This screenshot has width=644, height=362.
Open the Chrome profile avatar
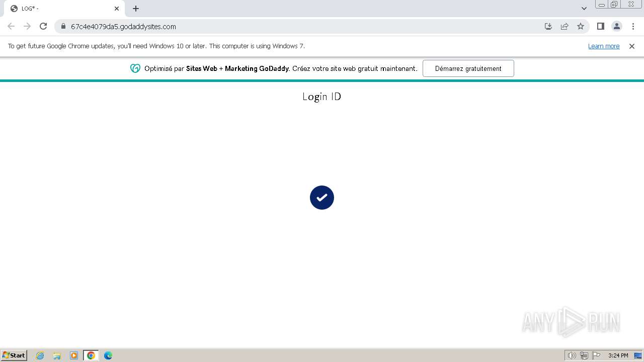616,26
